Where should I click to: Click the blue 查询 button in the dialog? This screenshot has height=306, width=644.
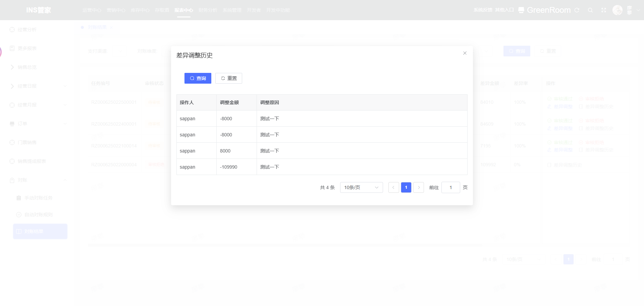coord(198,78)
